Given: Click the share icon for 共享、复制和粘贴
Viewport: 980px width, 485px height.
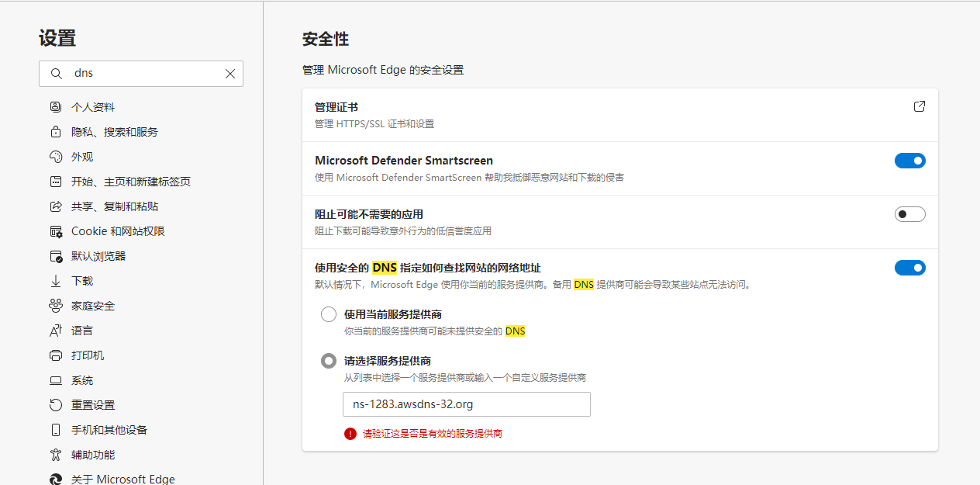Looking at the screenshot, I should coord(56,206).
